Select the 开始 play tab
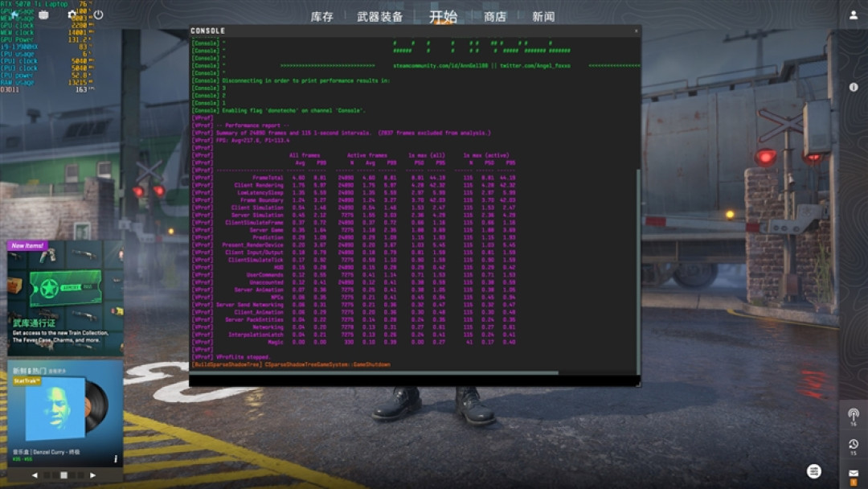Image resolution: width=868 pixels, height=489 pixels. 443,17
